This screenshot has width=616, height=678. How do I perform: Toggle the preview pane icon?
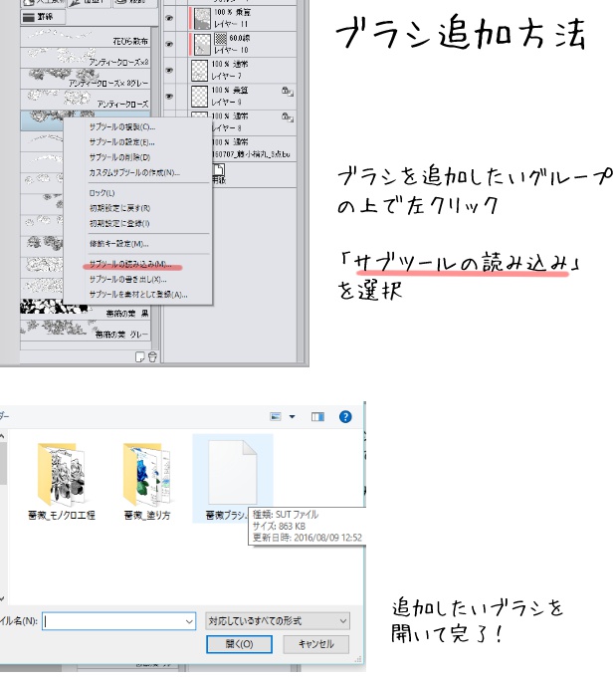point(317,416)
